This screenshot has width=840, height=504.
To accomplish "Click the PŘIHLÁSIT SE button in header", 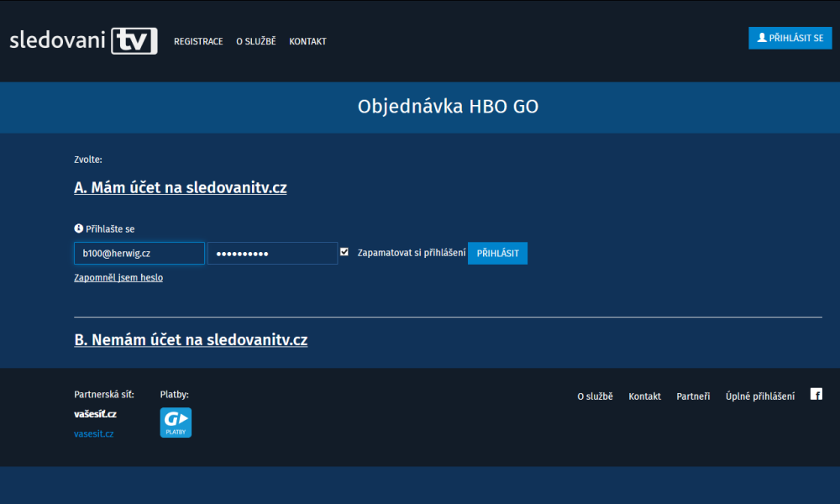I will (x=790, y=38).
